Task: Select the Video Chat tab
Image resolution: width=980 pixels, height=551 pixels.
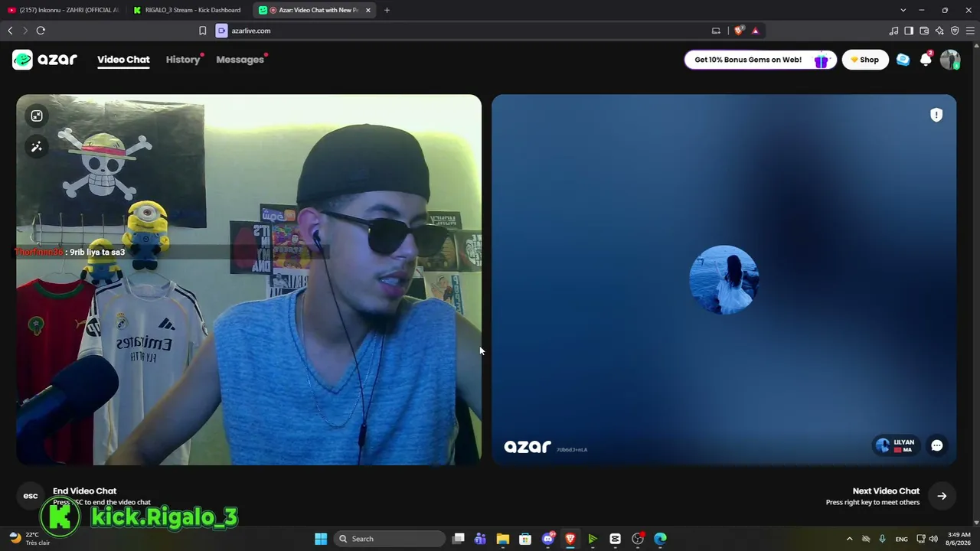Action: pyautogui.click(x=123, y=60)
